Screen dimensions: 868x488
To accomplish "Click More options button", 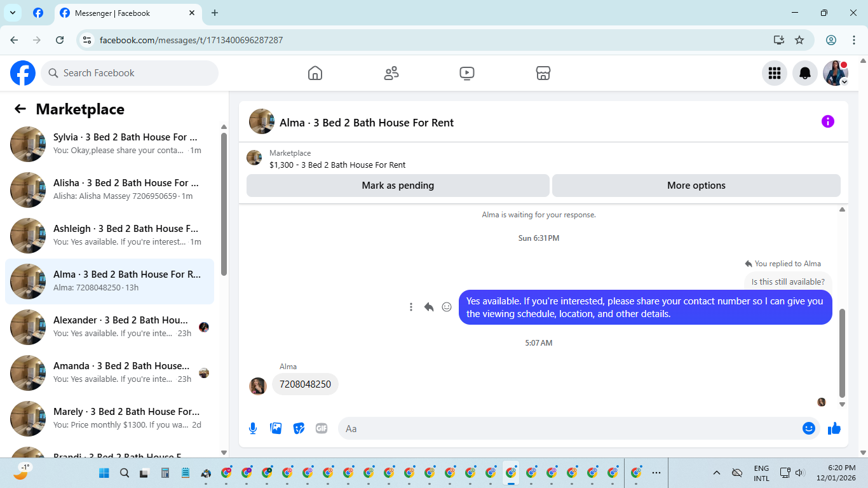I will (x=696, y=186).
